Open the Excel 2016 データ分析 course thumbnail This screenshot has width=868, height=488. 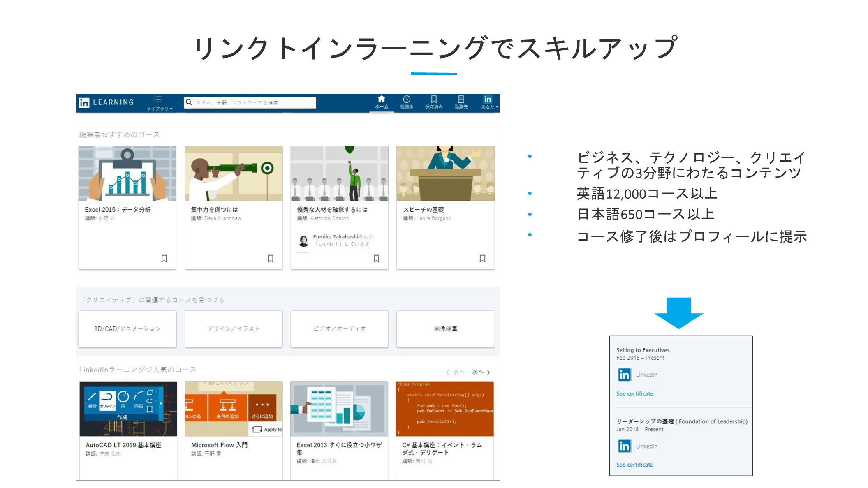coord(127,173)
